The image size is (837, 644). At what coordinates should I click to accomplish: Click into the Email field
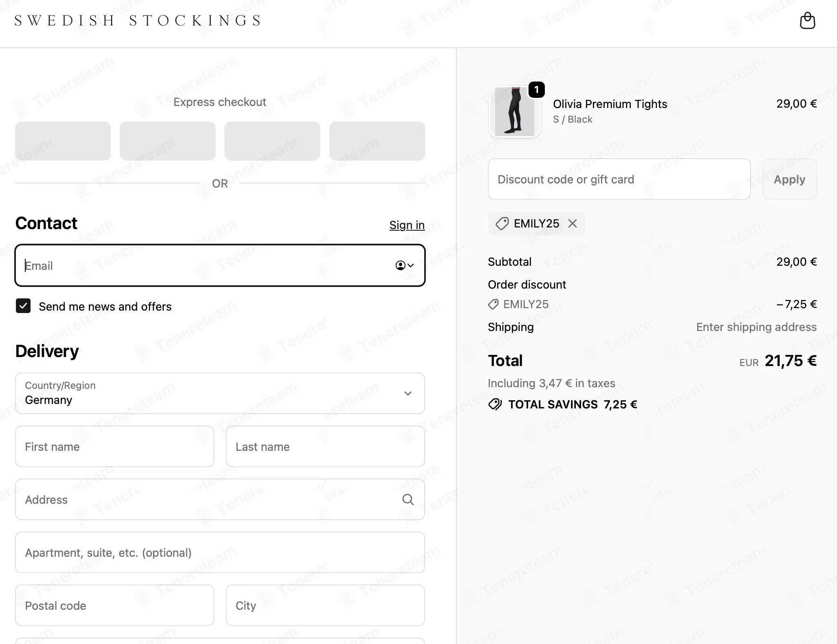pos(220,265)
